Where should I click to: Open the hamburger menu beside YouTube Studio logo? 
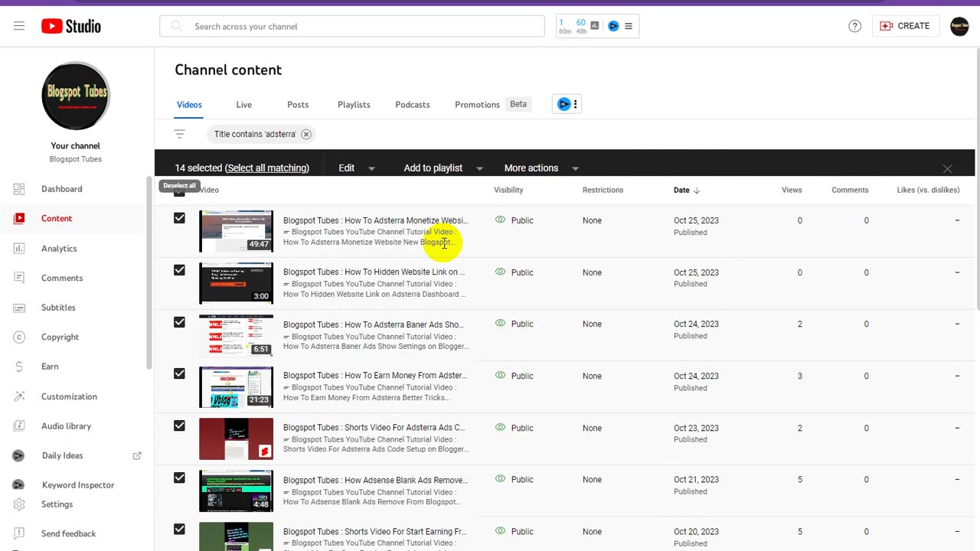19,26
